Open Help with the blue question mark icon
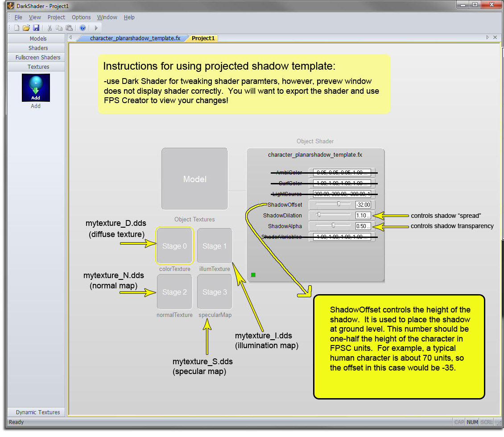 point(83,28)
